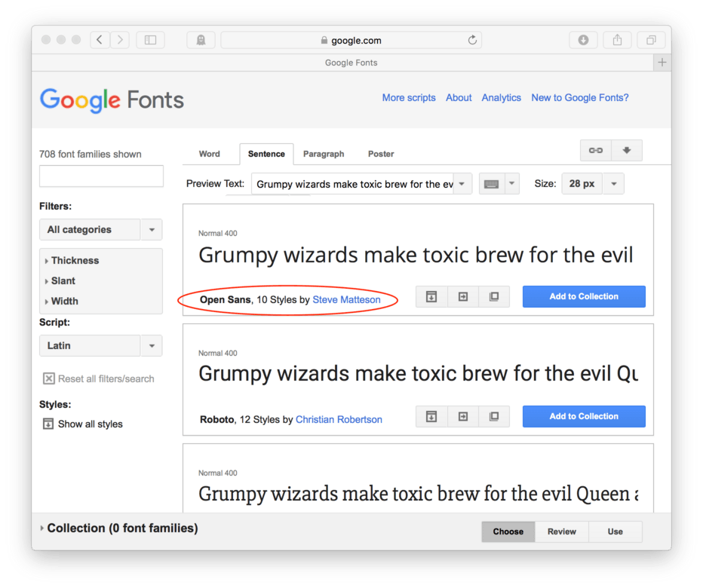Click the download arrow icon above previews
Viewport: 703px width, 588px height.
[x=626, y=150]
